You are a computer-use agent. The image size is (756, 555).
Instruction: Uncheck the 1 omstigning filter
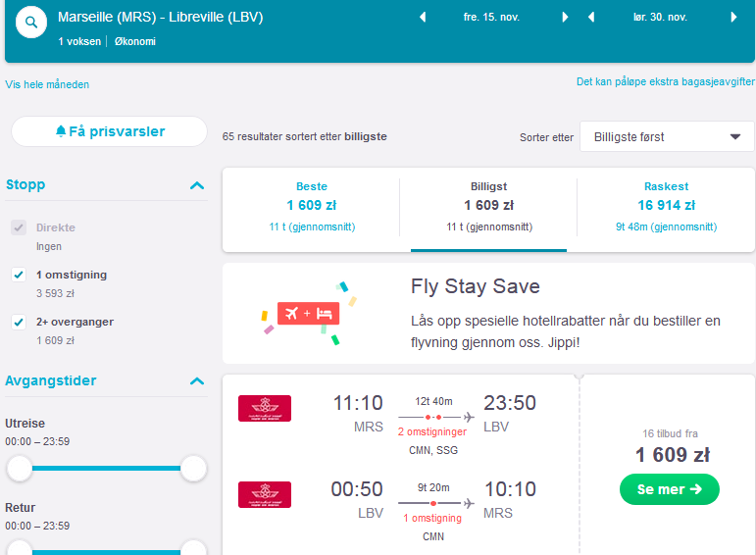click(19, 275)
